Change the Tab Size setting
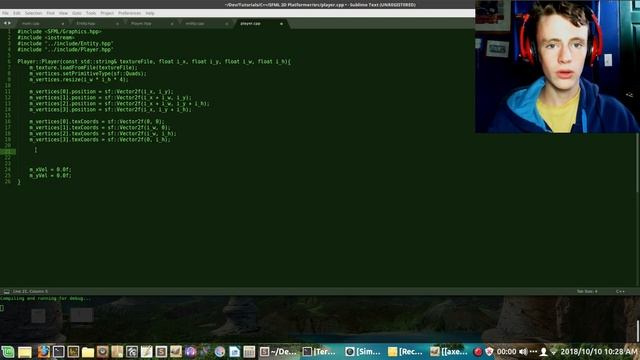The width and height of the screenshot is (640, 360). pyautogui.click(x=587, y=291)
